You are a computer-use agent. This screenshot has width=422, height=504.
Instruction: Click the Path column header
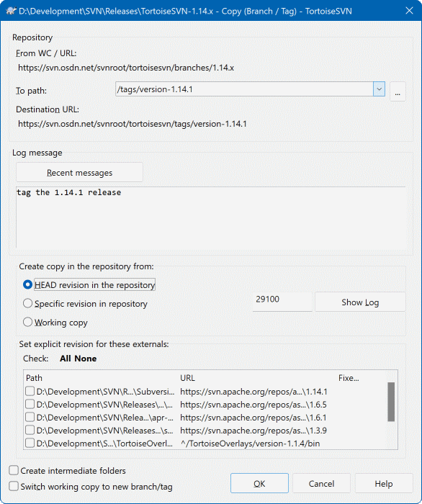(x=102, y=378)
